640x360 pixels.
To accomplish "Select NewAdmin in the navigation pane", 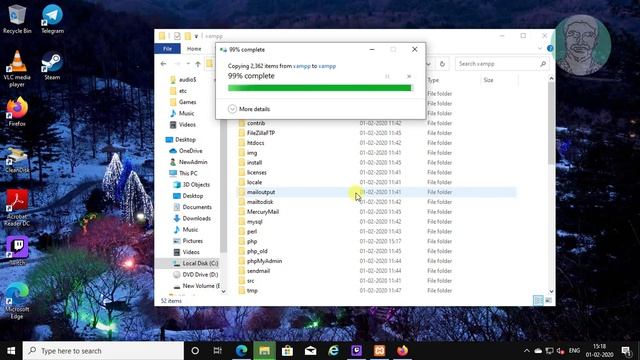I will point(189,162).
